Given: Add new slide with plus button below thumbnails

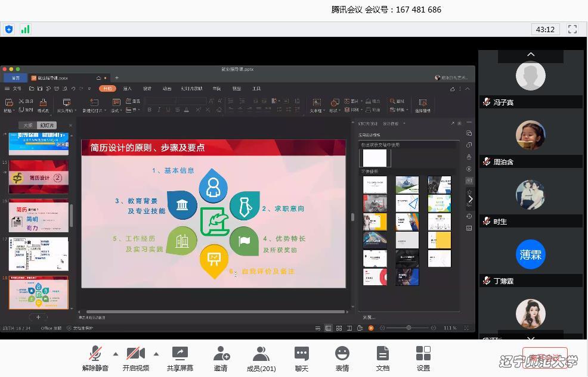Looking at the screenshot, I should [38, 317].
